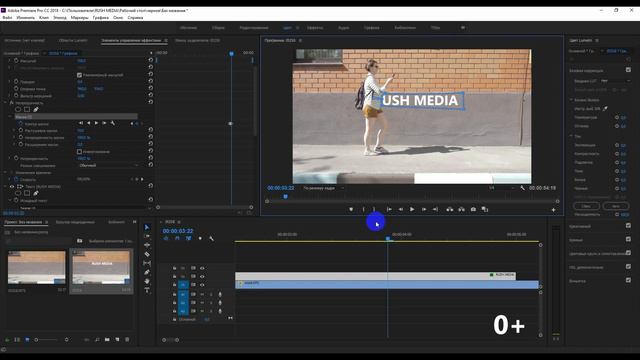Viewport: 640px width, 360px height.
Task: Open mask tracking method wrench
Action: click(113, 123)
